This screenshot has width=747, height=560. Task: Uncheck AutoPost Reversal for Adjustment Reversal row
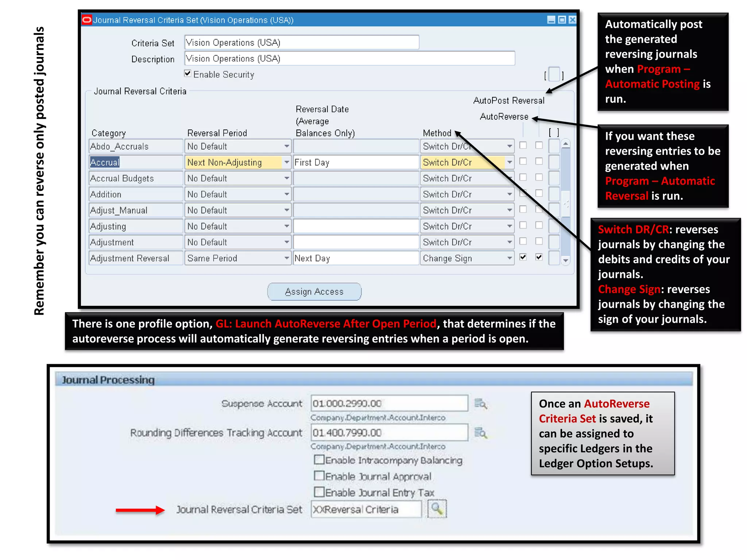(539, 257)
